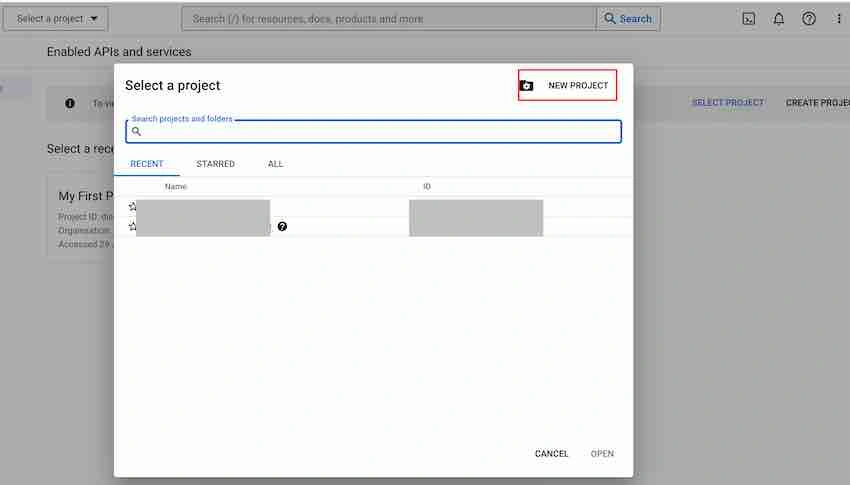Viewport: 850px width, 485px height.
Task: Open the Cloud Shell terminal icon
Action: 749,19
